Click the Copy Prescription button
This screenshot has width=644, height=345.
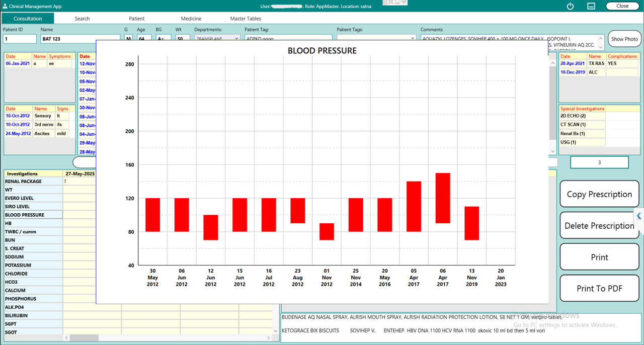click(599, 194)
